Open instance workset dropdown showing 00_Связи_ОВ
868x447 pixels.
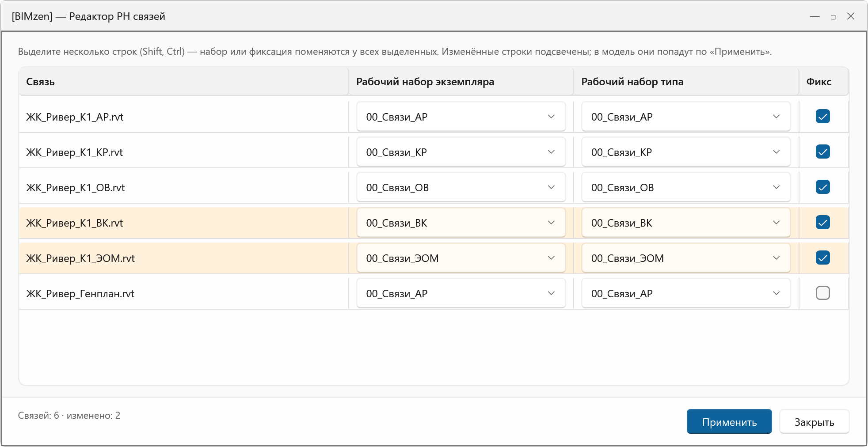[x=461, y=187]
